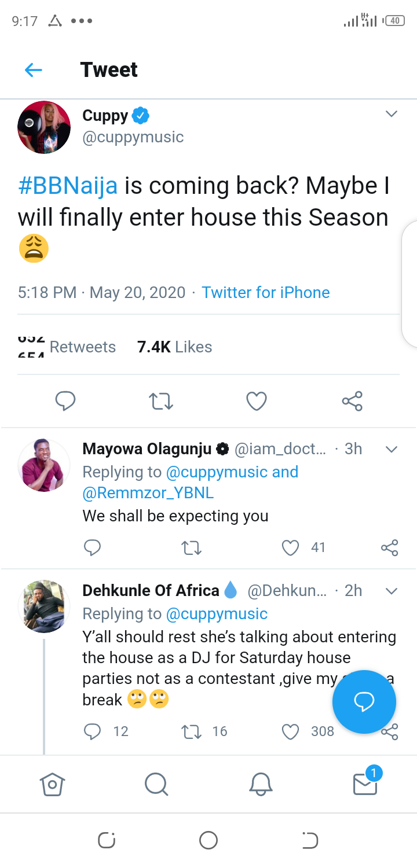This screenshot has width=417, height=868.
Task: Open the Search tab in bottom bar
Action: click(156, 784)
